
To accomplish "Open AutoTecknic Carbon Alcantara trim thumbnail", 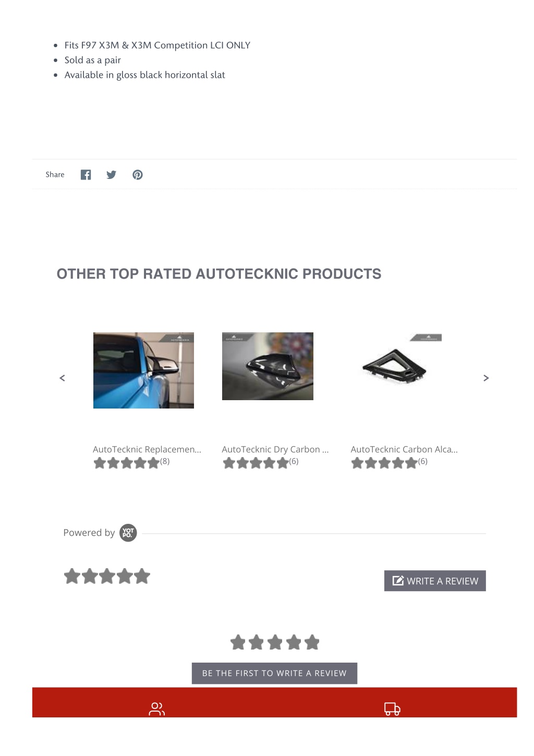I will point(396,359).
